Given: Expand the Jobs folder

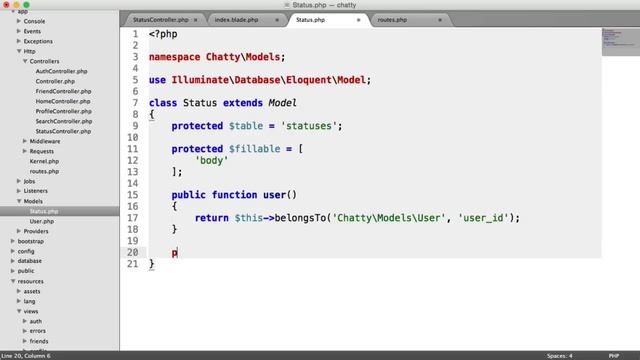Looking at the screenshot, I should 19,181.
